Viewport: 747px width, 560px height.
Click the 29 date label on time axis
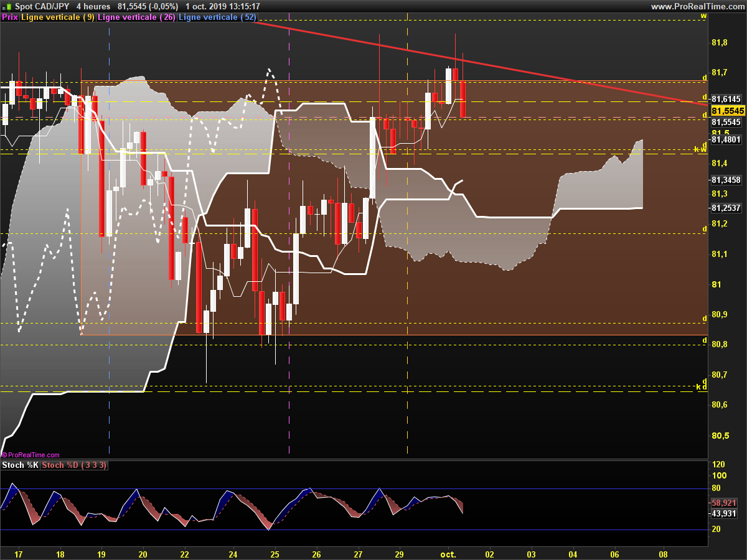(400, 554)
